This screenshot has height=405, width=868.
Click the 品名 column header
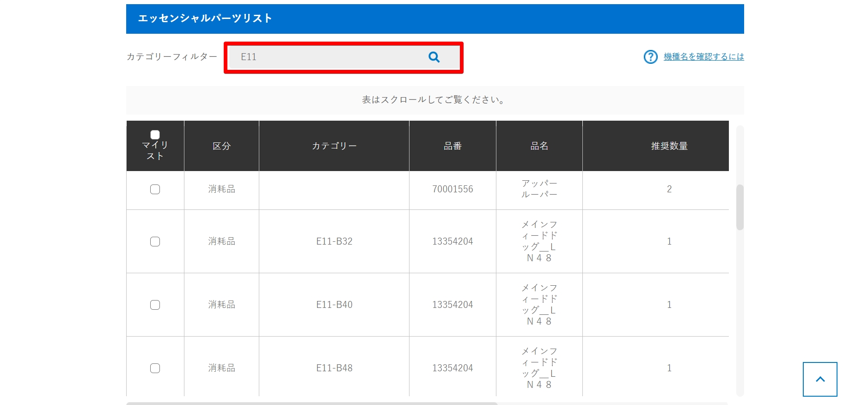539,146
